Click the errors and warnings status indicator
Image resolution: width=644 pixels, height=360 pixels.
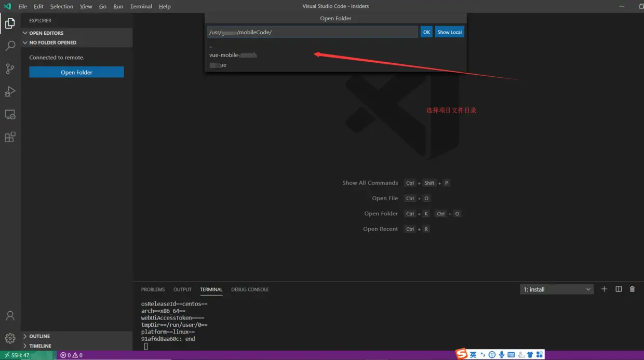click(x=71, y=355)
